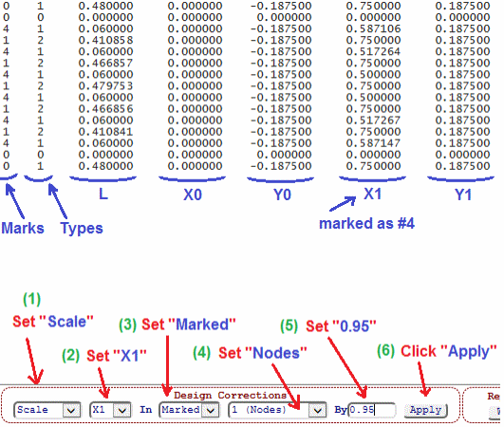Select the X1 value 0.517264
Screen dimensions: 504x427
[x=374, y=51]
